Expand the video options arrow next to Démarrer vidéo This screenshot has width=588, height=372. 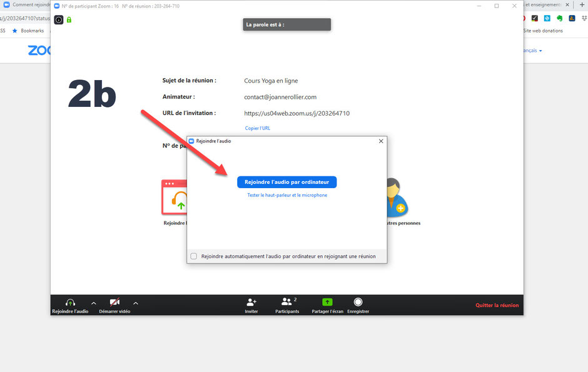click(x=136, y=303)
